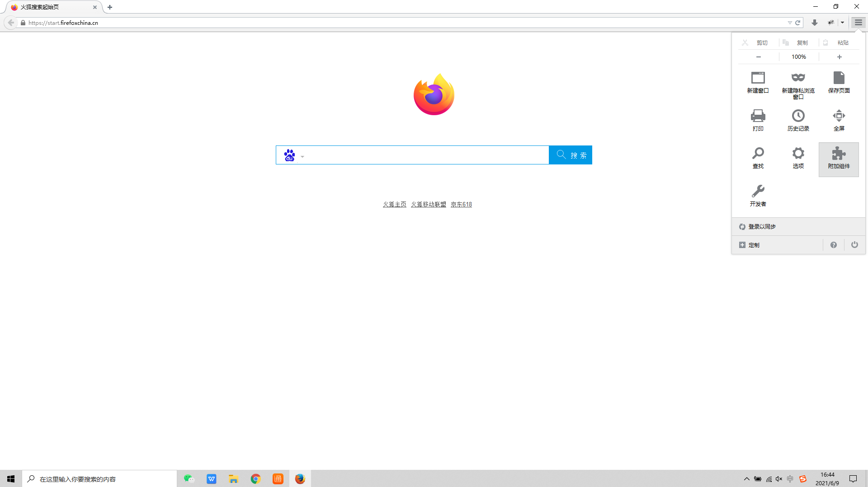Click the battery tray icon
Viewport: 868px width, 487px height.
click(757, 479)
